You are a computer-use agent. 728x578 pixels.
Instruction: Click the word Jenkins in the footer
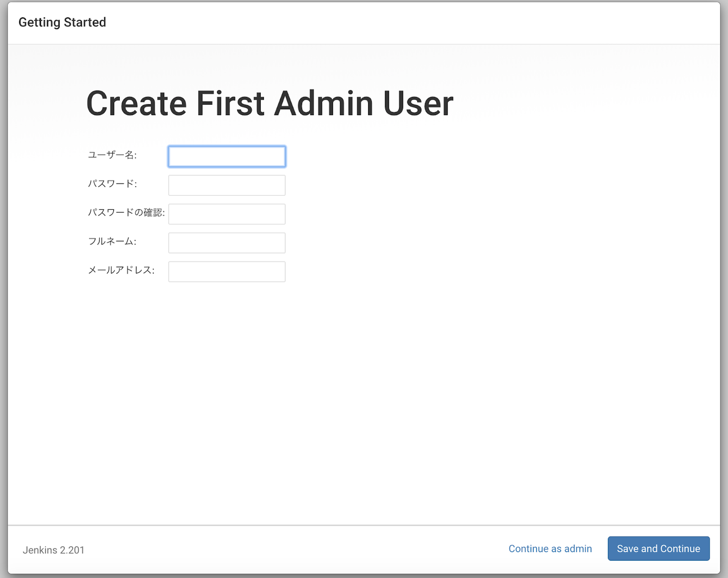tap(40, 550)
